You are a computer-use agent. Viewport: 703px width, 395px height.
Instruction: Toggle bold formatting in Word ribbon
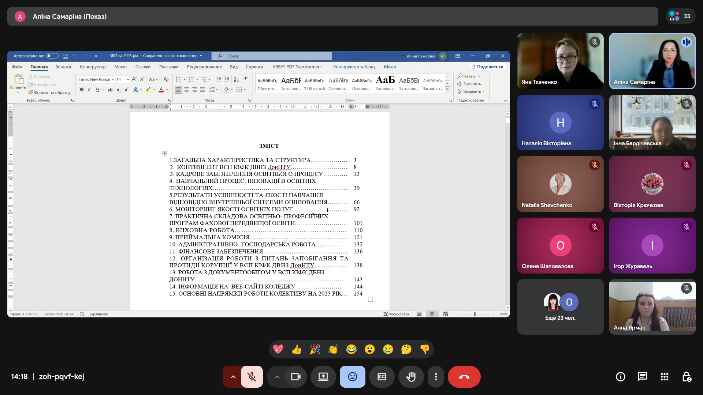click(x=81, y=90)
